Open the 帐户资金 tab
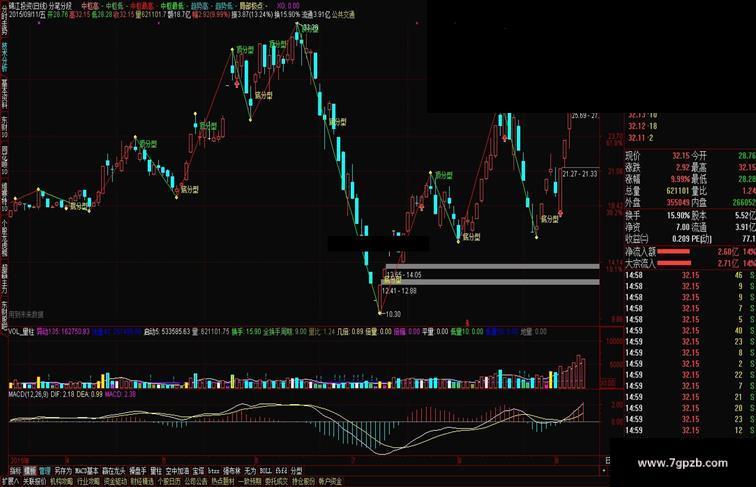This screenshot has height=487, width=756. (x=330, y=481)
